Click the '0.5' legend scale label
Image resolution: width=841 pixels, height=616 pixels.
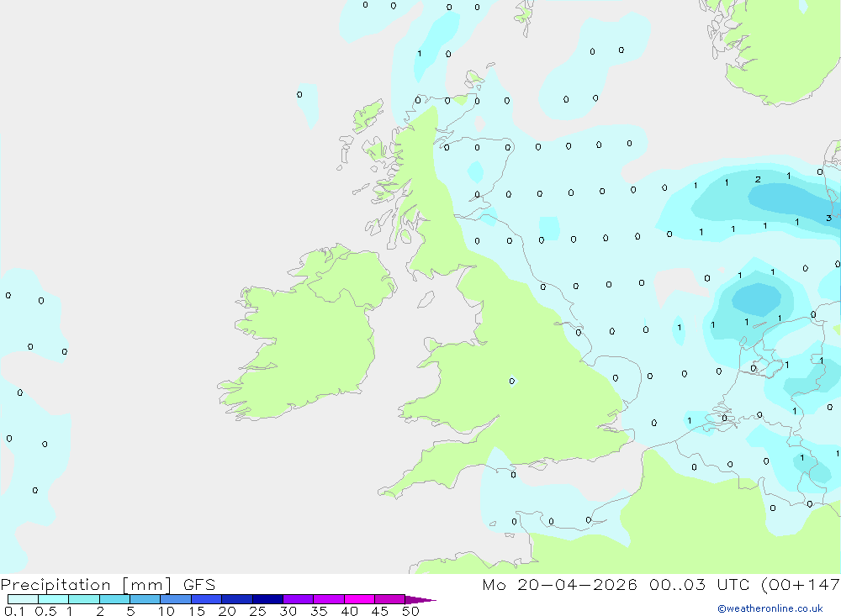[x=45, y=611]
